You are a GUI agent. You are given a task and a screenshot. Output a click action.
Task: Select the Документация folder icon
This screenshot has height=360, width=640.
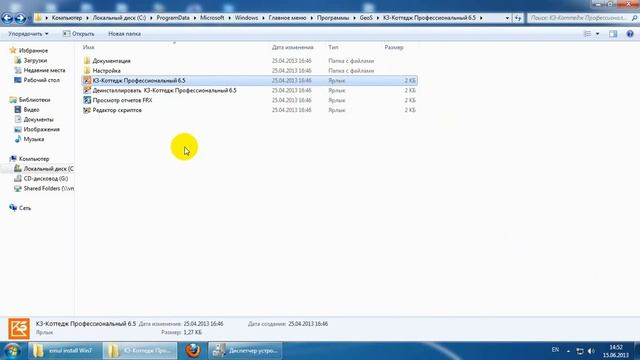click(x=87, y=61)
